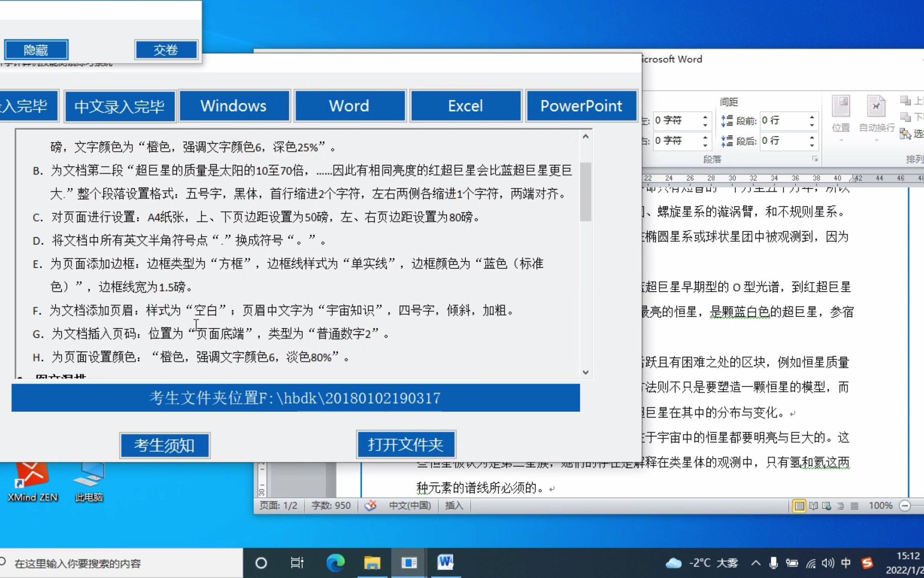Click the 页面: 1/2 status bar entry
This screenshot has width=924, height=578.
278,505
